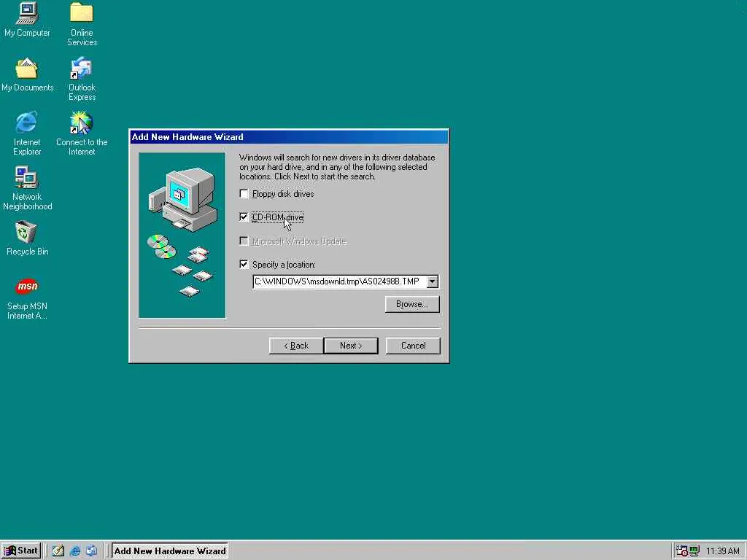Screen dimensions: 747x560
Task: Click the Browse... button
Action: coord(412,304)
